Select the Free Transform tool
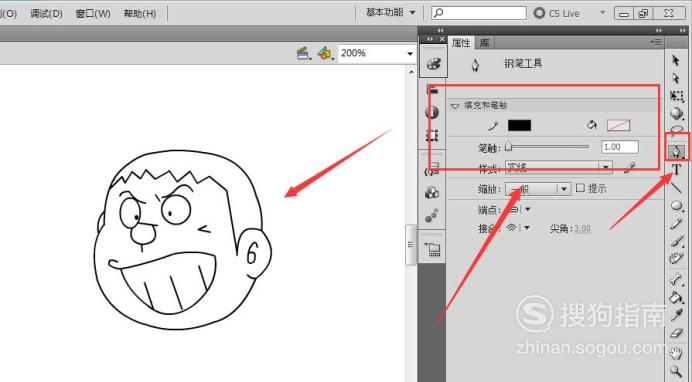 (x=676, y=96)
